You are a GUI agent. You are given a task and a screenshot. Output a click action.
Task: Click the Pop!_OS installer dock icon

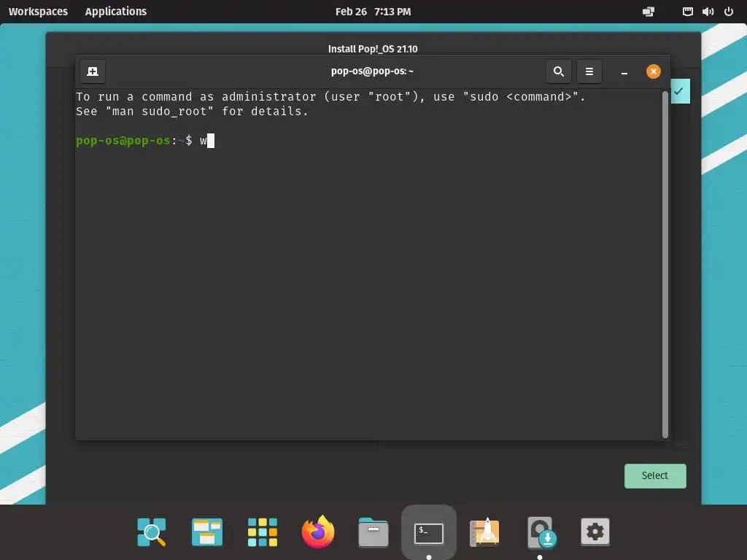(x=541, y=532)
